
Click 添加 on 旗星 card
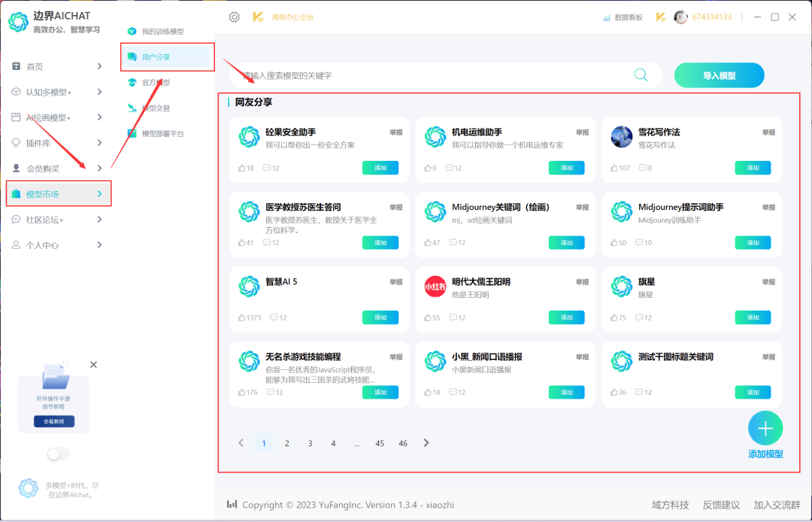(753, 317)
